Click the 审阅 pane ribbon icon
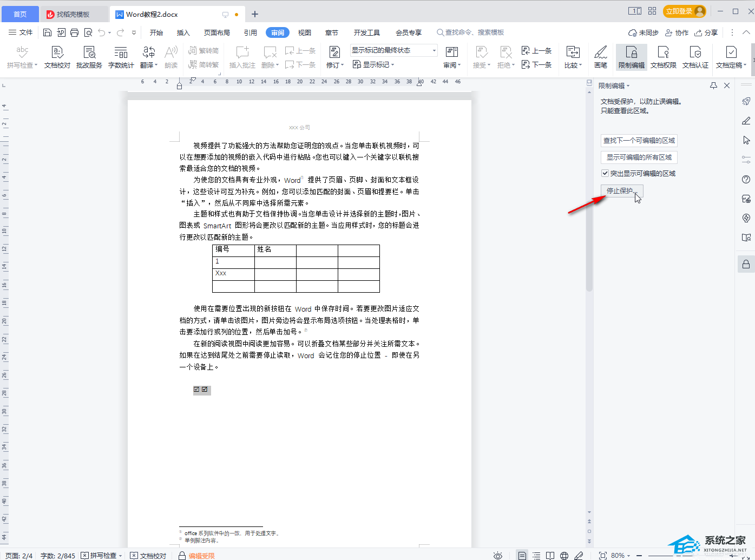Image resolution: width=755 pixels, height=560 pixels. 452,57
